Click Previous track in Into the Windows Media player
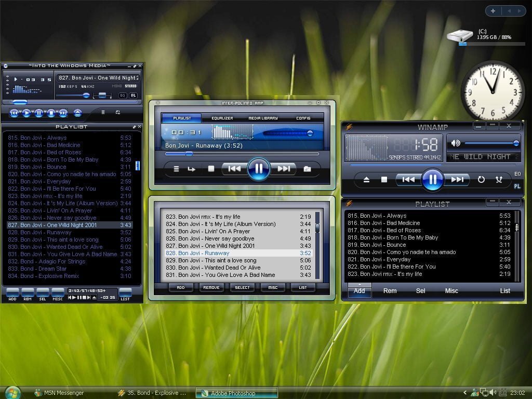 (x=14, y=113)
